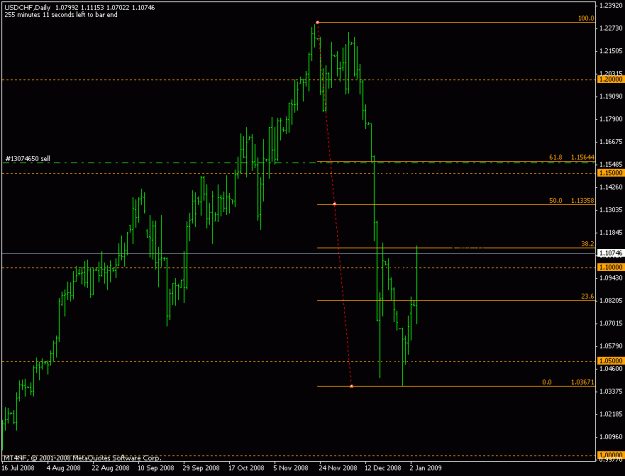Screen dimensions: 625x476
Task: Click the highlighted 1.05000 price tag
Action: [610, 361]
